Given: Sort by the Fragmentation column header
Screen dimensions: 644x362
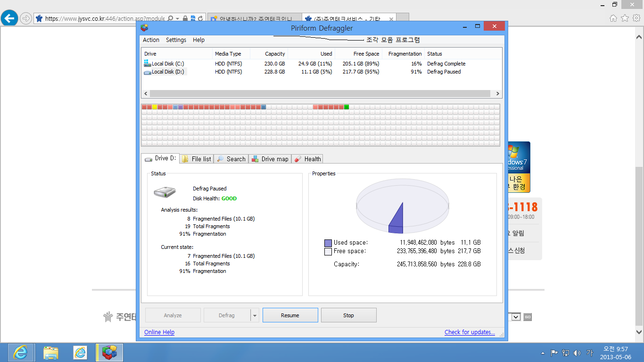Looking at the screenshot, I should (x=403, y=54).
